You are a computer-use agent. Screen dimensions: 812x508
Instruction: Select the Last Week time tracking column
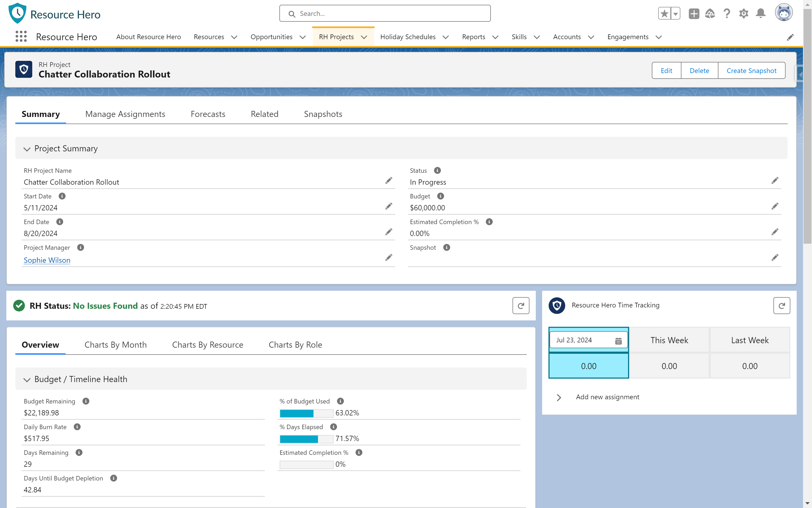750,340
